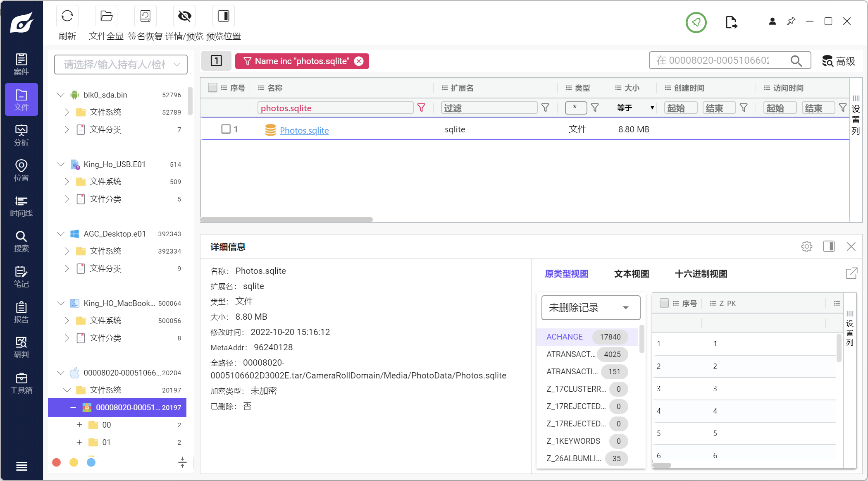Click the 大小 column header
The image size is (868, 481).
pos(632,88)
